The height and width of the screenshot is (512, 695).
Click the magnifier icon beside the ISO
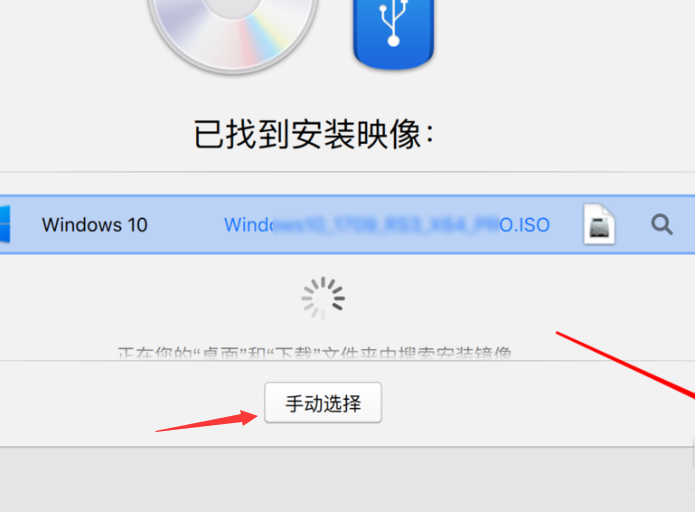click(x=662, y=224)
